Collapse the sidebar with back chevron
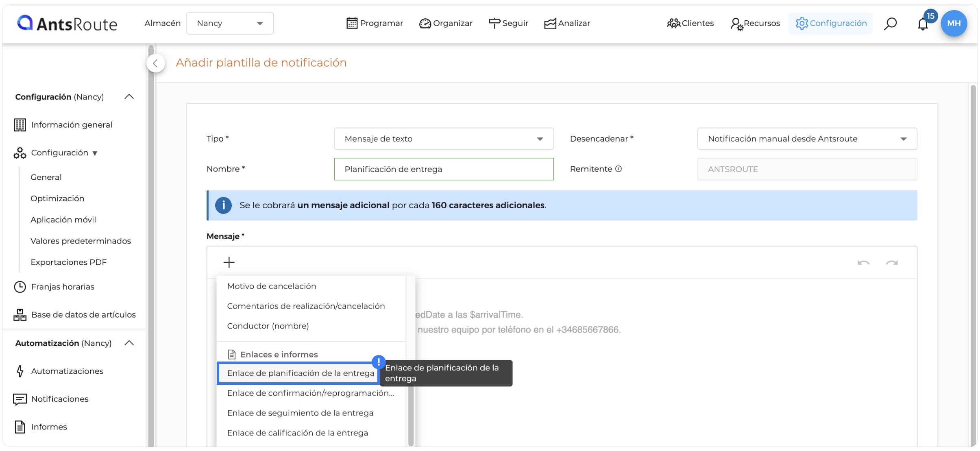This screenshot has height=451, width=980. click(155, 63)
